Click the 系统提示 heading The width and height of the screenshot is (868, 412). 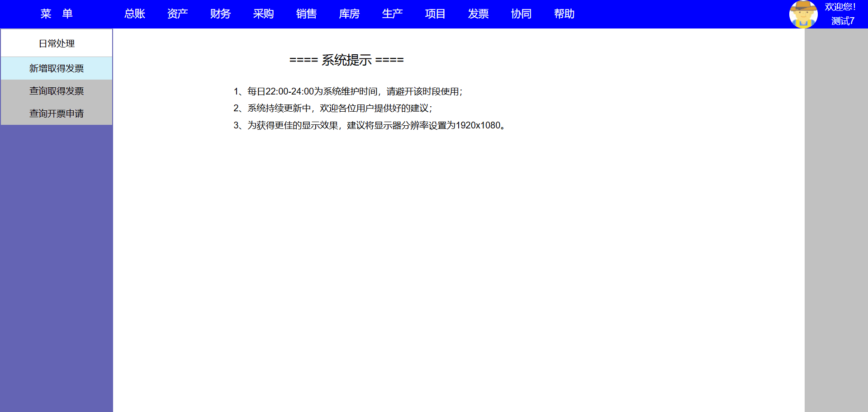pos(346,60)
